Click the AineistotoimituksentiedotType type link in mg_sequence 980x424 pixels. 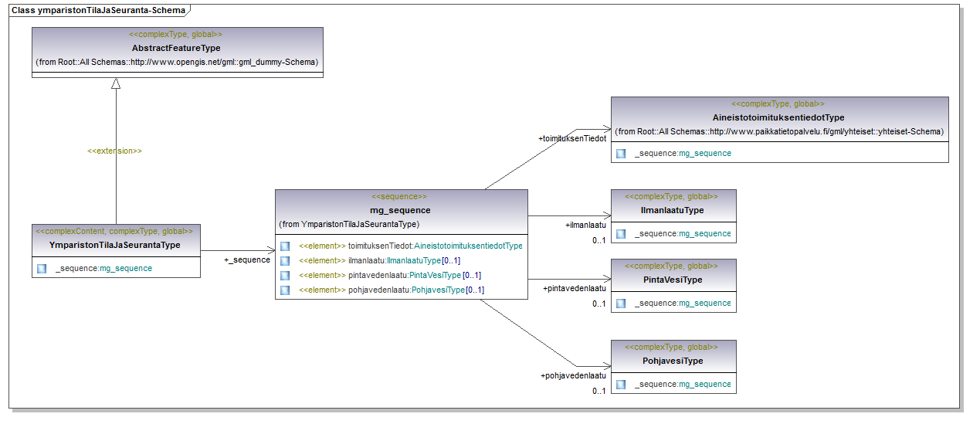(469, 246)
